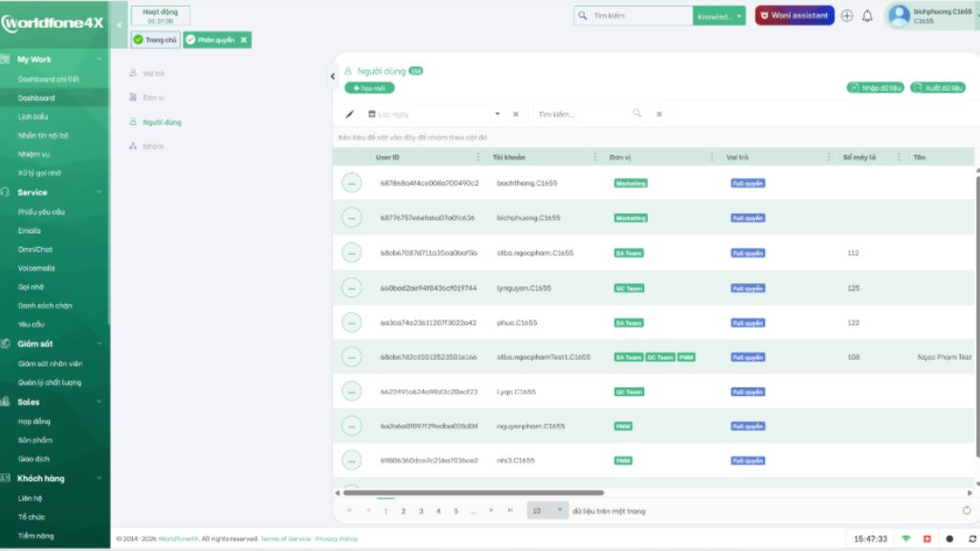This screenshot has height=551, width=980.
Task: Collapse the My Work section
Action: click(x=99, y=59)
